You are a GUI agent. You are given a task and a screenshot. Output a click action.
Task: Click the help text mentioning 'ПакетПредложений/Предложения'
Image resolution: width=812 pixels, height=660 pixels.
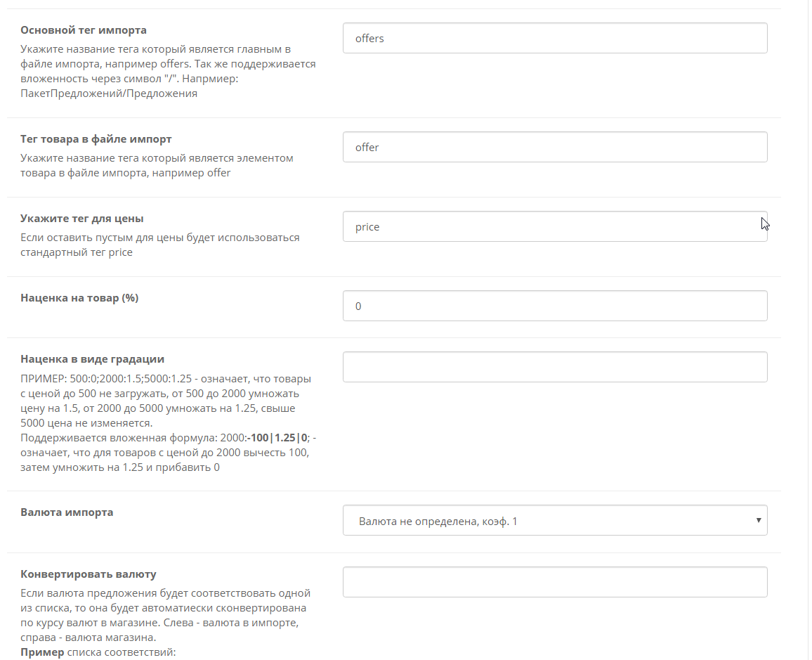[168, 72]
